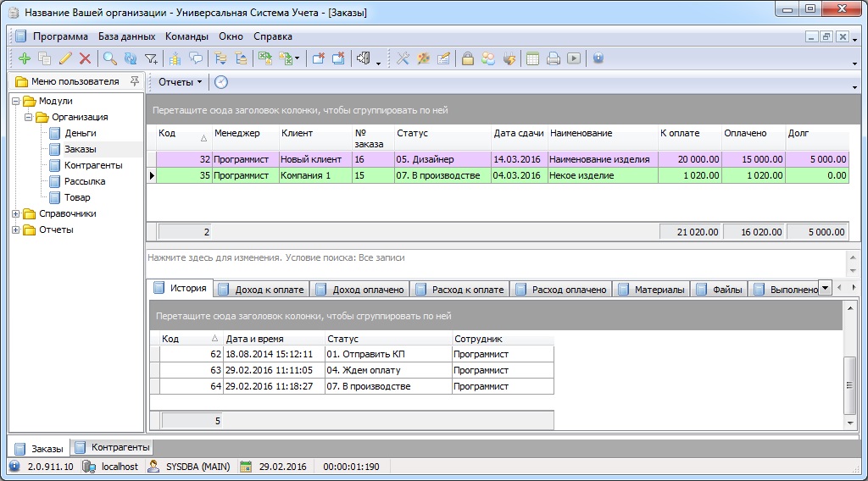Open the Справка menu
The width and height of the screenshot is (868, 481).
[273, 36]
